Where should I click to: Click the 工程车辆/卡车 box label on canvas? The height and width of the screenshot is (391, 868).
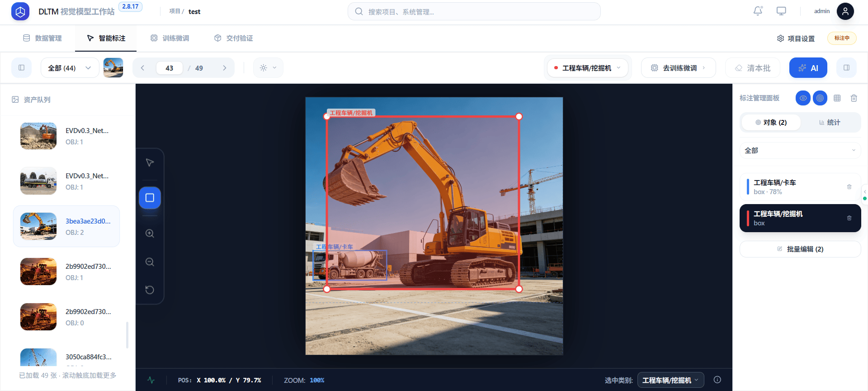point(335,247)
